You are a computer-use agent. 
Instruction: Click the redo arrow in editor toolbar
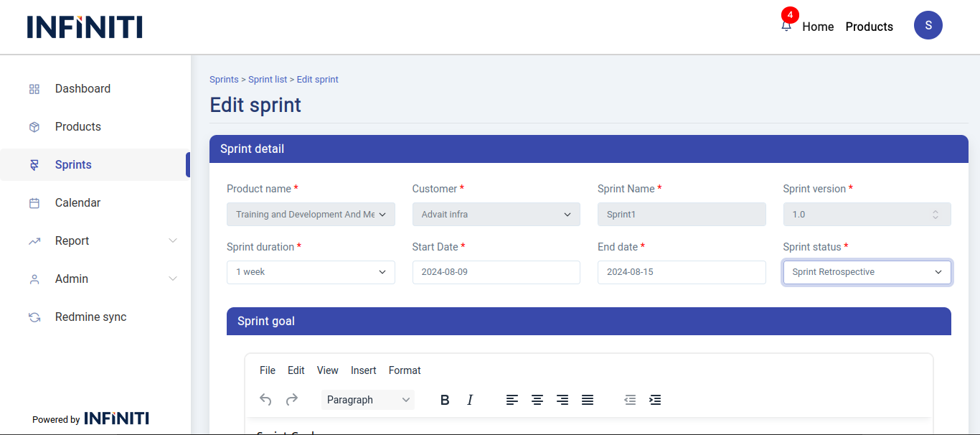coord(292,400)
